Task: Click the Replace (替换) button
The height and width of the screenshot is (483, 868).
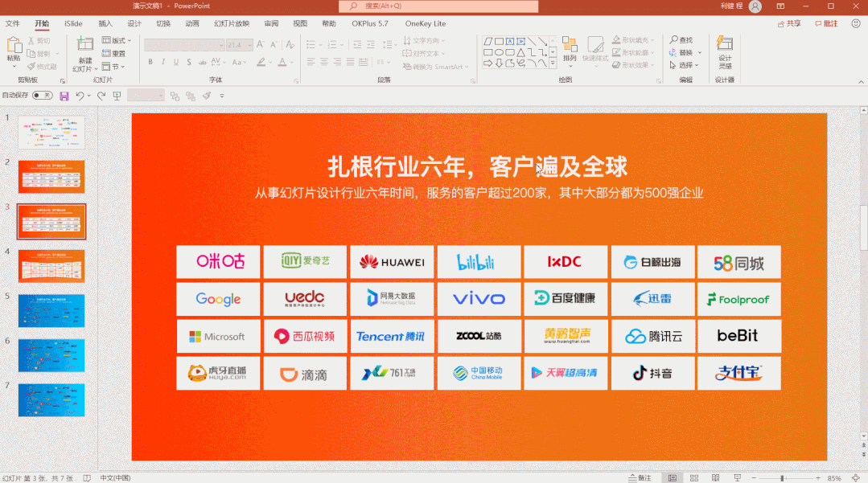Action: coord(681,52)
